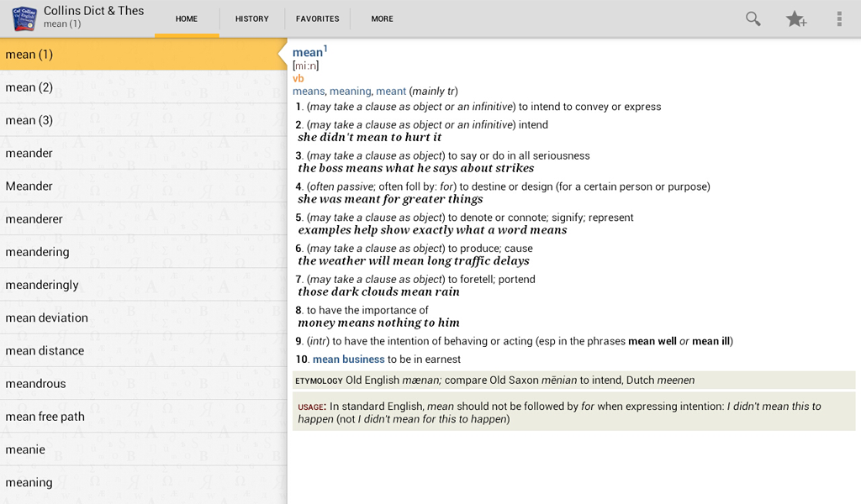Add word to favorites star icon
The width and height of the screenshot is (861, 504).
[795, 18]
